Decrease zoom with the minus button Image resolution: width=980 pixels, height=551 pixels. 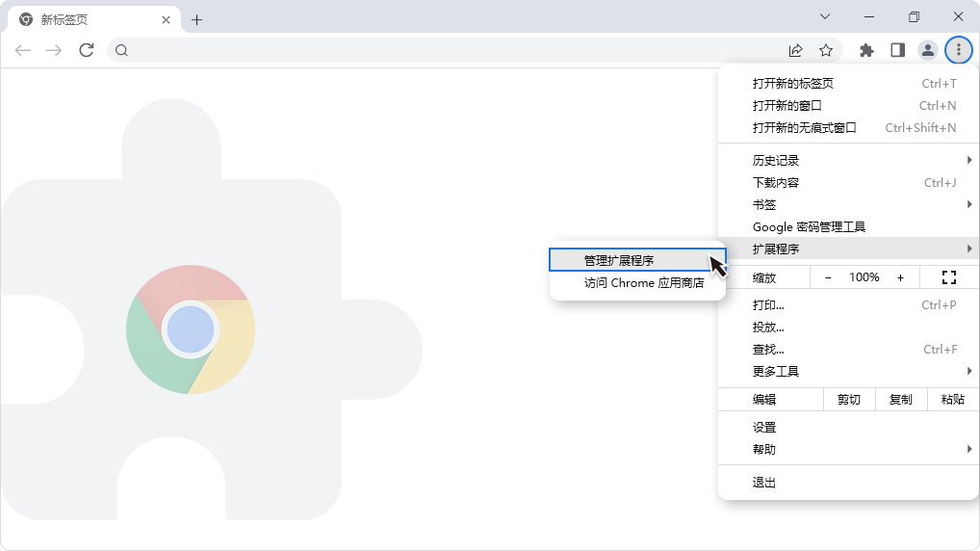point(828,277)
